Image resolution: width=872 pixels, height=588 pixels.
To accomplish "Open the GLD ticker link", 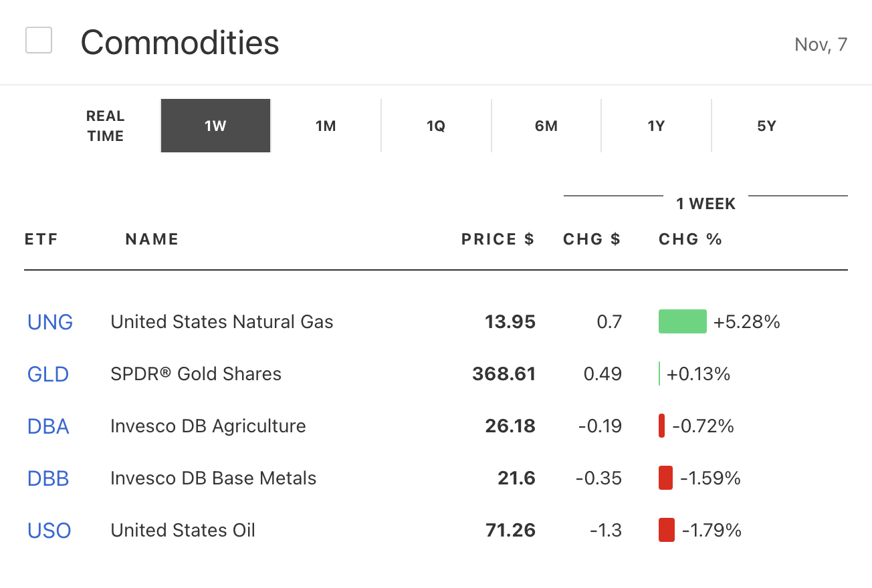I will 48,374.
